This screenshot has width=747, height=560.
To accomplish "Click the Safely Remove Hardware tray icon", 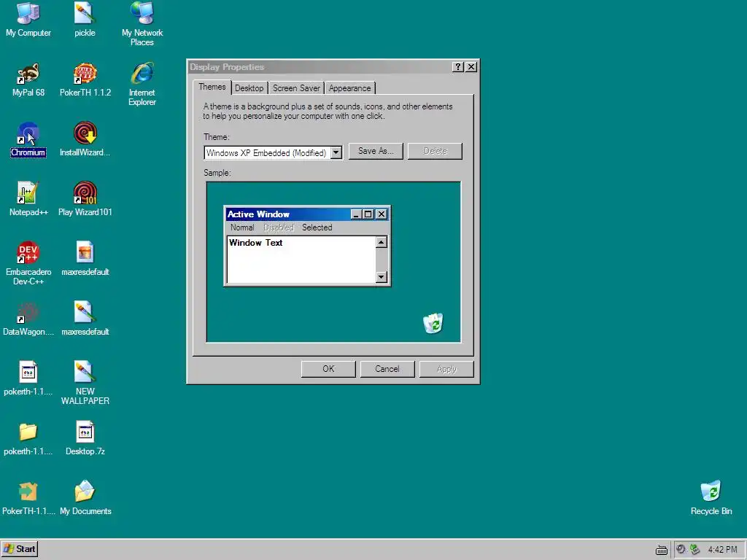I will (695, 550).
